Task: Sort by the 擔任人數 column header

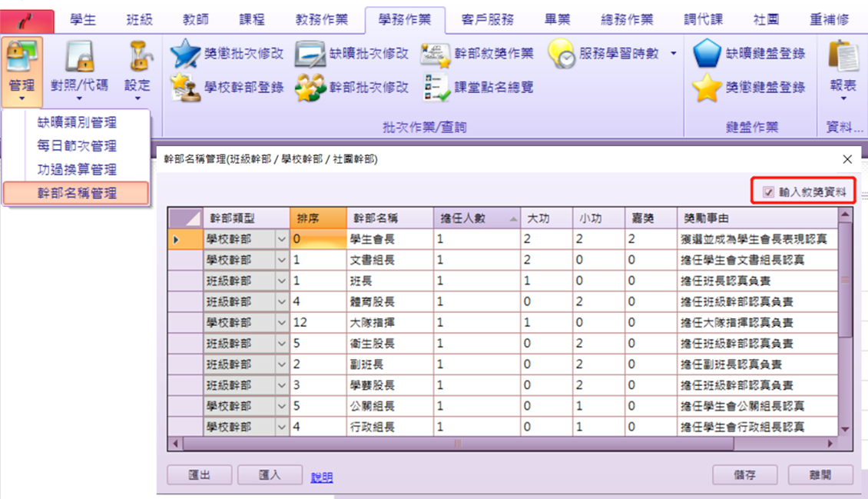Action: pos(476,218)
